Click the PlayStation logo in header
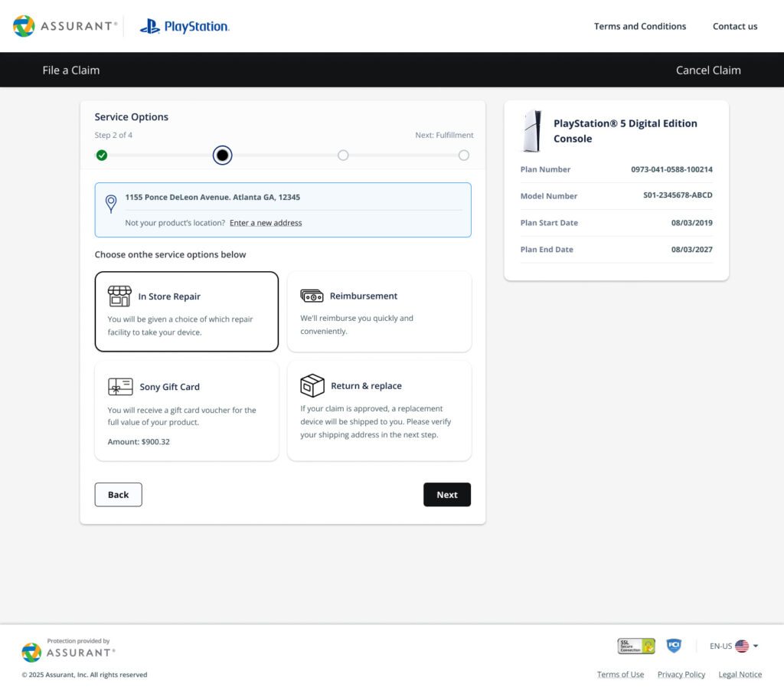 point(185,27)
